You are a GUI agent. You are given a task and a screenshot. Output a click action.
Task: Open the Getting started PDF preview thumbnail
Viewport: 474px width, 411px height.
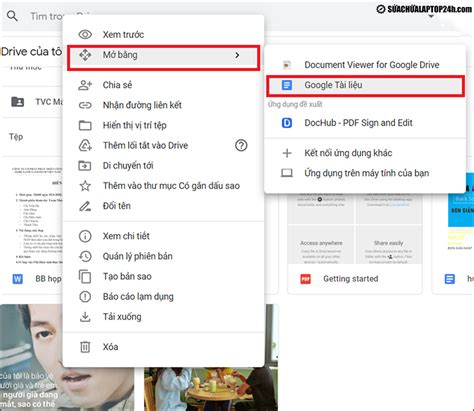(355, 229)
